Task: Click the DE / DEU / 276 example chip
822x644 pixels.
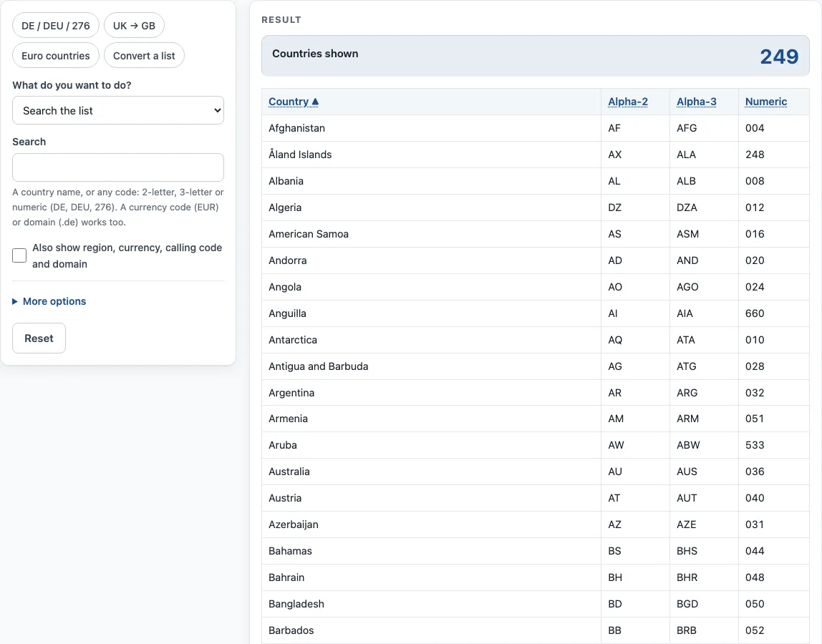Action: [x=56, y=26]
